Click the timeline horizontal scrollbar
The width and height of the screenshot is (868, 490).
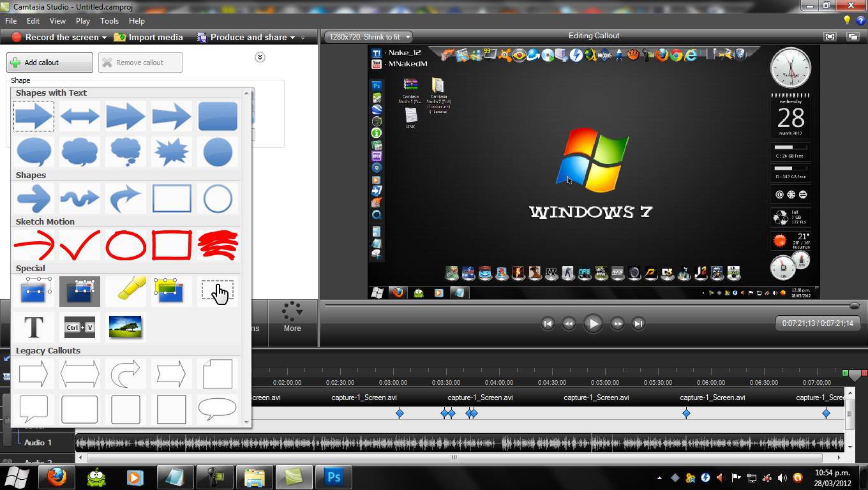click(x=454, y=457)
